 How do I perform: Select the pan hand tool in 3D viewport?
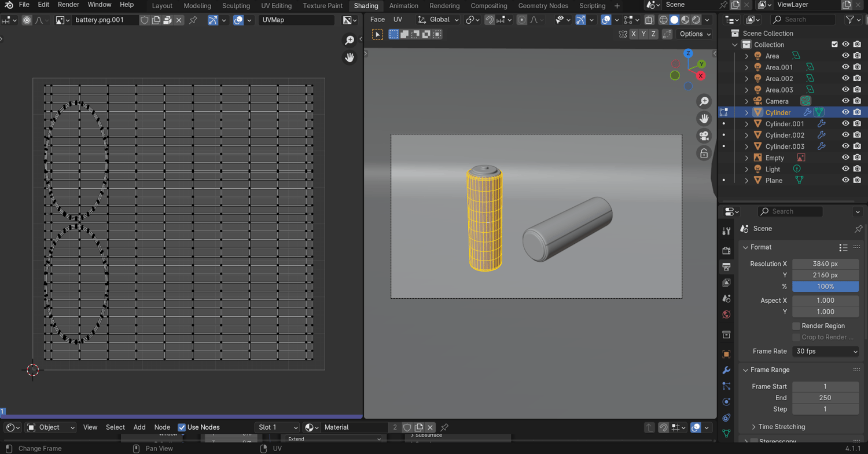(x=704, y=119)
